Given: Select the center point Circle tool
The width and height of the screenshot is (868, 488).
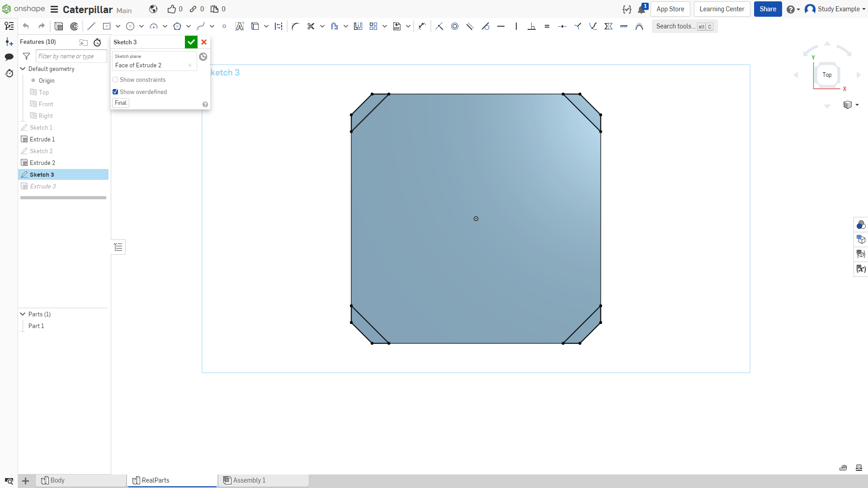Looking at the screenshot, I should [x=130, y=26].
